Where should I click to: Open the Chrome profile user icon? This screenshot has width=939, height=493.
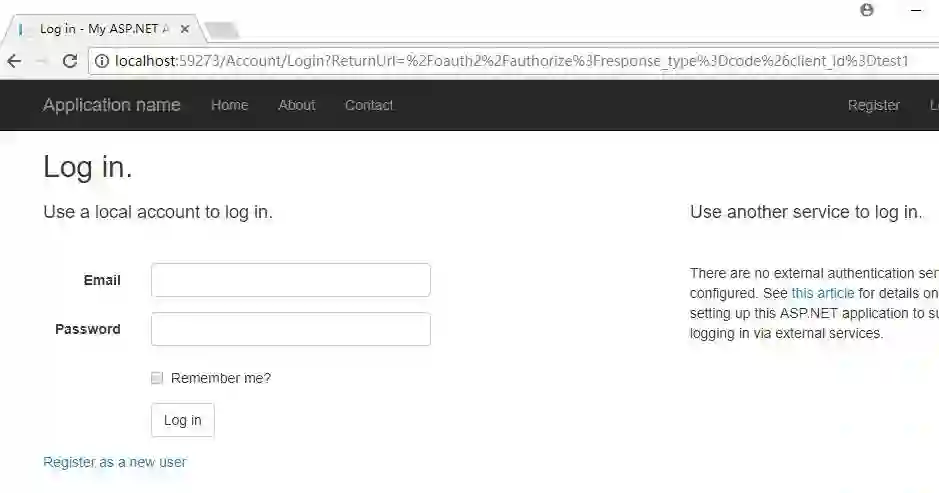[x=867, y=10]
